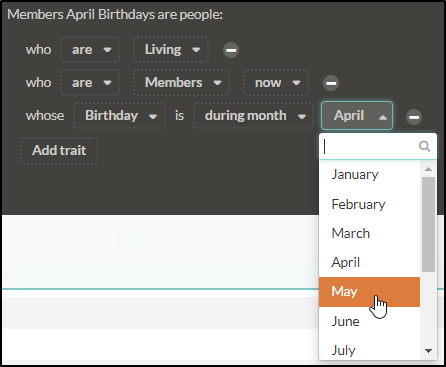
Task: Select January from the month list
Action: tap(369, 175)
